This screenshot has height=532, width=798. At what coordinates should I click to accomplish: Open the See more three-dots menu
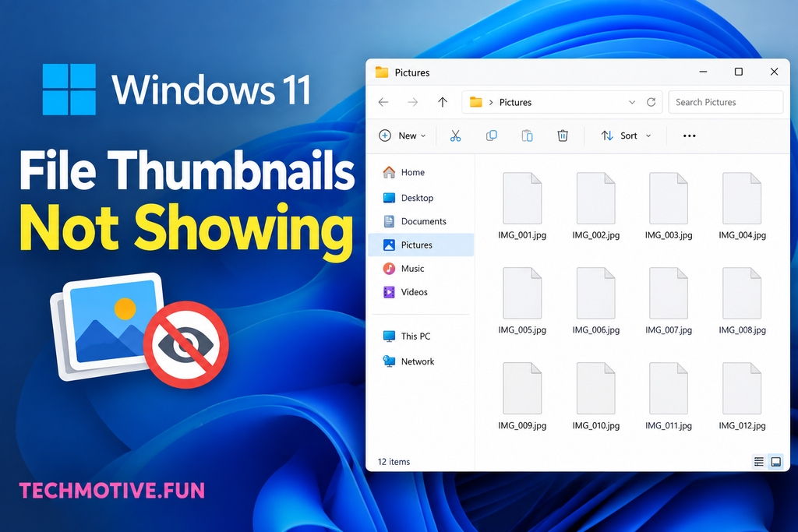point(689,136)
